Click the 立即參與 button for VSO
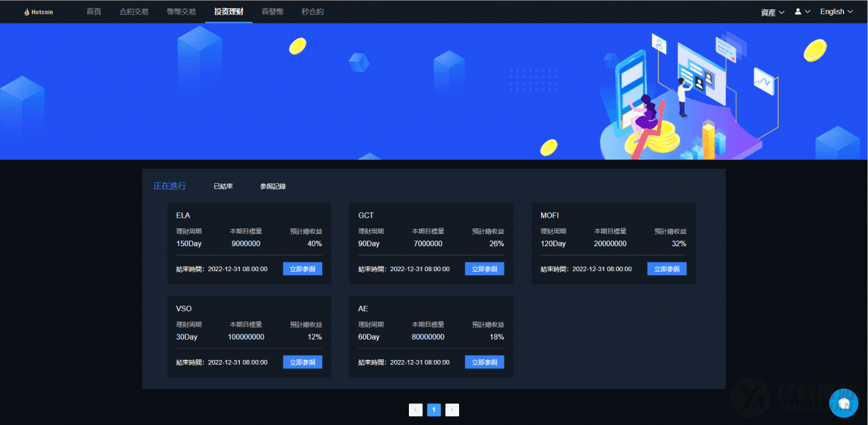Image resolution: width=868 pixels, height=425 pixels. coord(302,361)
